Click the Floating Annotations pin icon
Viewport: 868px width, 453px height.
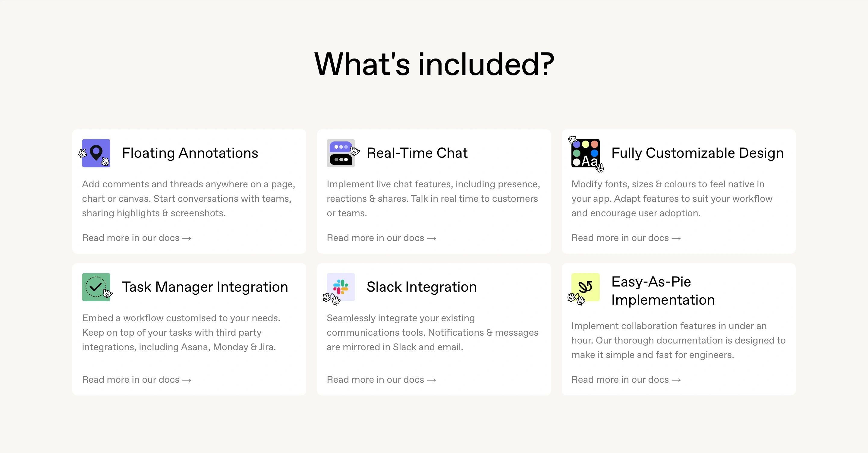[x=96, y=153]
